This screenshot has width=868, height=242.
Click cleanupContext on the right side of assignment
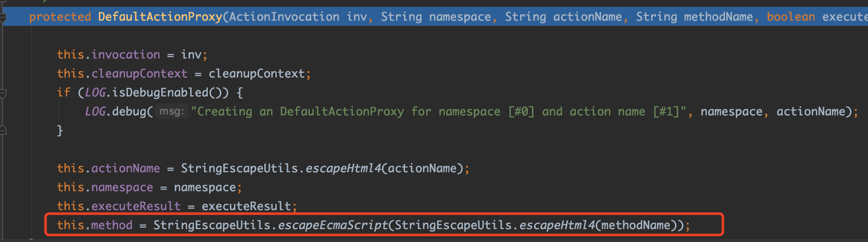pyautogui.click(x=256, y=74)
